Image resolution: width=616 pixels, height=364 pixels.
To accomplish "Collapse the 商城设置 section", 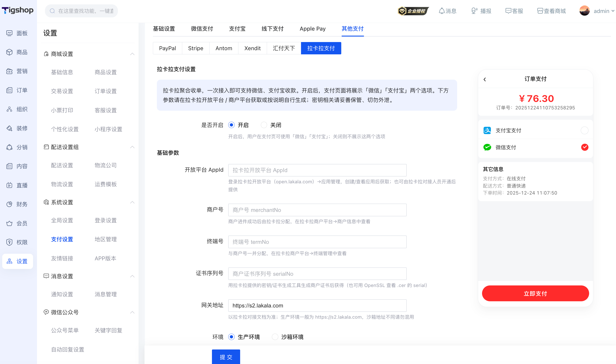I will pyautogui.click(x=132, y=54).
